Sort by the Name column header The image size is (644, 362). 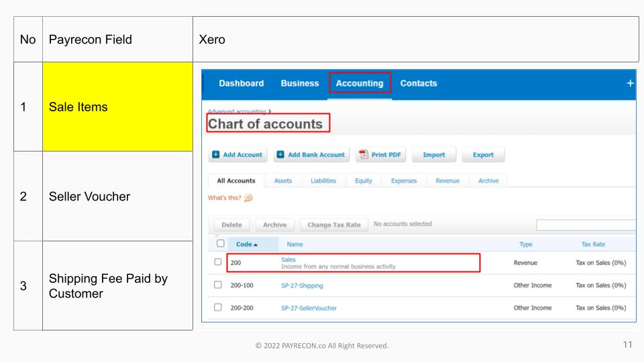pyautogui.click(x=294, y=244)
